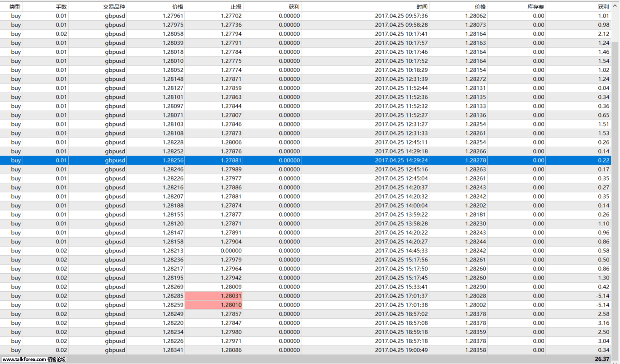The image size is (620, 364).
Task: Sort by the 手数 column header
Action: coord(61,7)
